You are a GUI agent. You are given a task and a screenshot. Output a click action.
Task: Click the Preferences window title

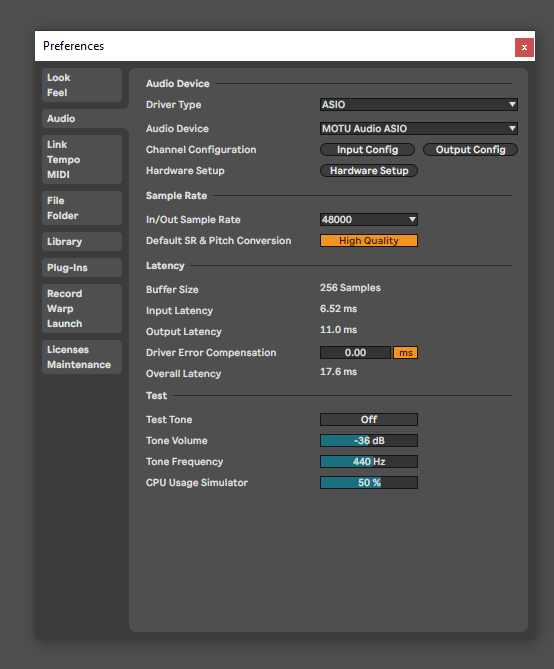(73, 46)
